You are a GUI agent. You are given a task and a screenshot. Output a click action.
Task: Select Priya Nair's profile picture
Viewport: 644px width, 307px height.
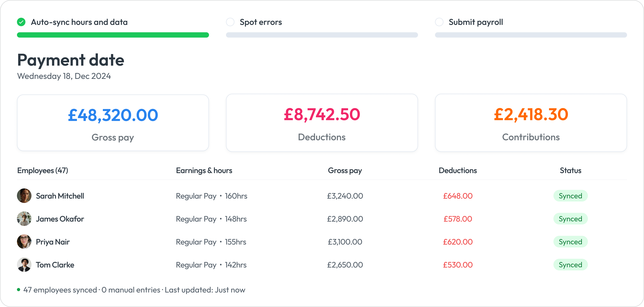click(x=24, y=241)
